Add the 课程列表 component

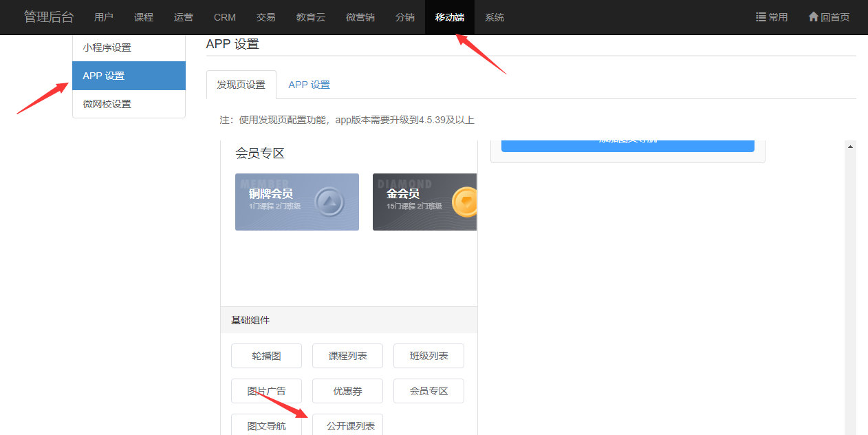pos(347,356)
